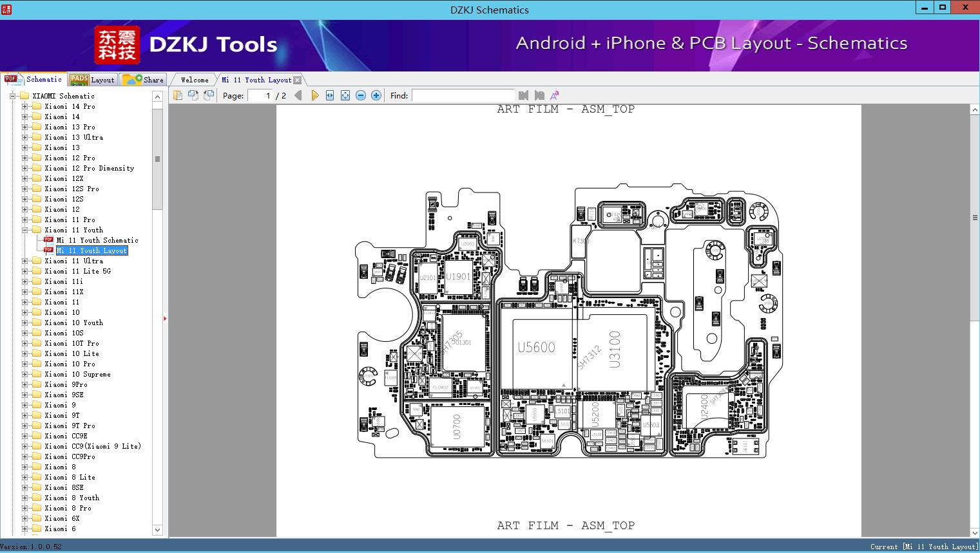Zoom out with the minus icon

[x=361, y=95]
